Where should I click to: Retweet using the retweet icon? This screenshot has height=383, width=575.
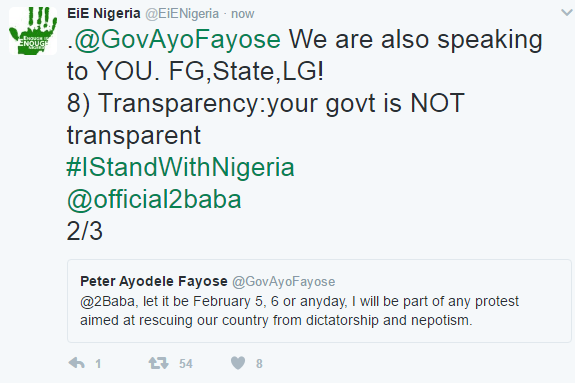158,363
